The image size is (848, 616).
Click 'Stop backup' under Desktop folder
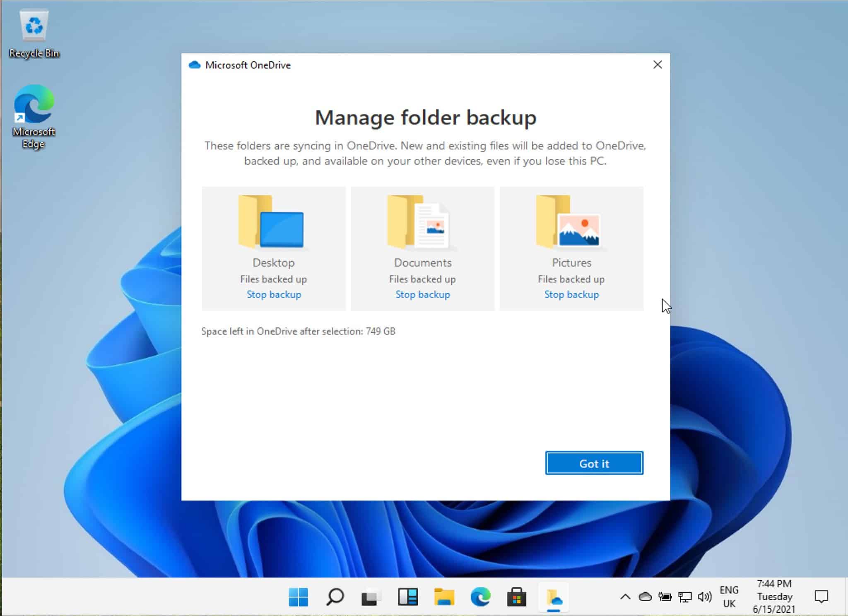click(x=273, y=294)
